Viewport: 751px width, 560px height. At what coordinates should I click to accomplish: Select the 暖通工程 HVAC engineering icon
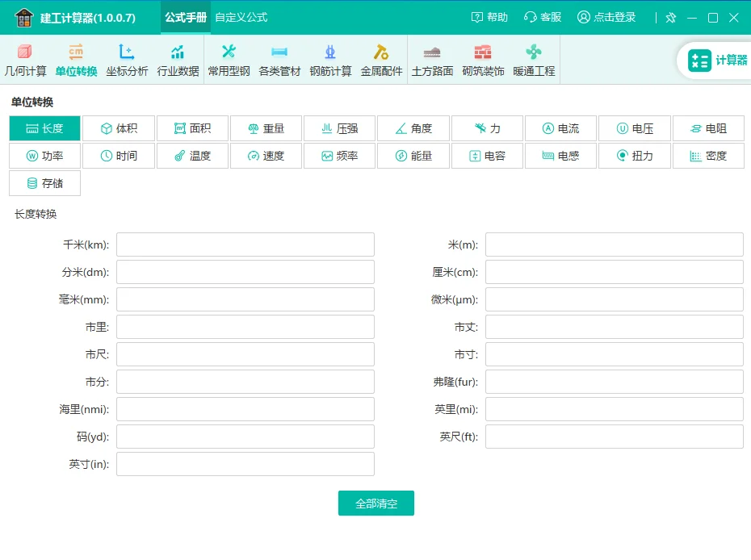pyautogui.click(x=534, y=59)
